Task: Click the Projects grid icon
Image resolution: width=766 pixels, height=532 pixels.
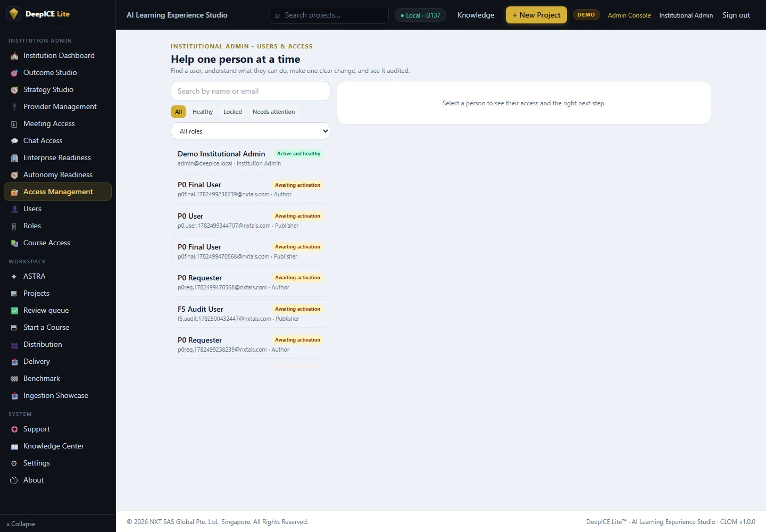Action: (14, 294)
